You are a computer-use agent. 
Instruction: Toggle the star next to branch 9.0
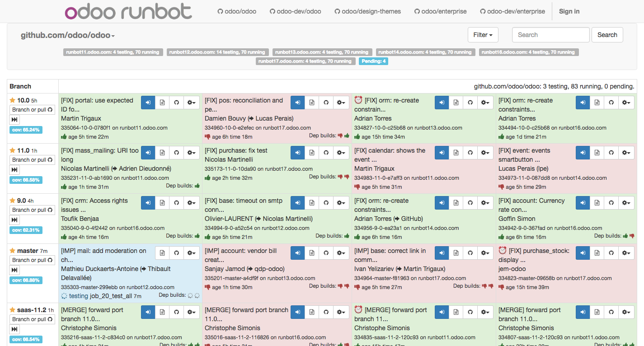[13, 200]
